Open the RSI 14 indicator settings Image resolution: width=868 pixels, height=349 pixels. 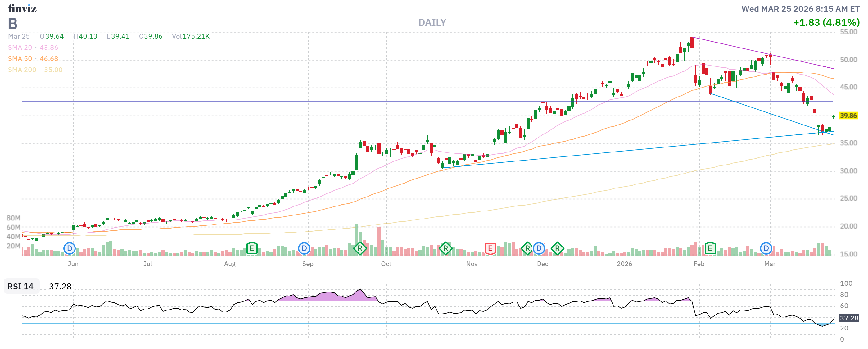[x=20, y=287]
